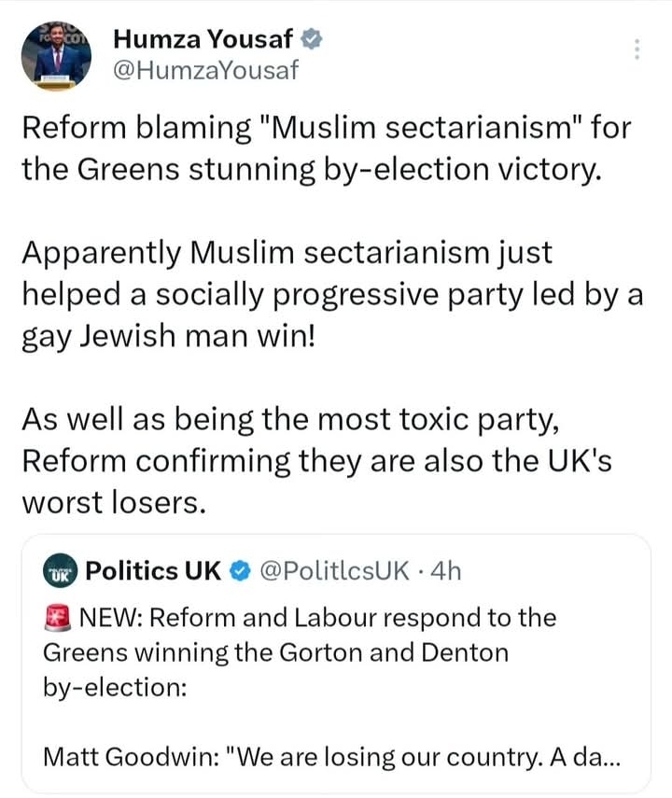Click the red siren emoji before NEW

click(x=60, y=617)
